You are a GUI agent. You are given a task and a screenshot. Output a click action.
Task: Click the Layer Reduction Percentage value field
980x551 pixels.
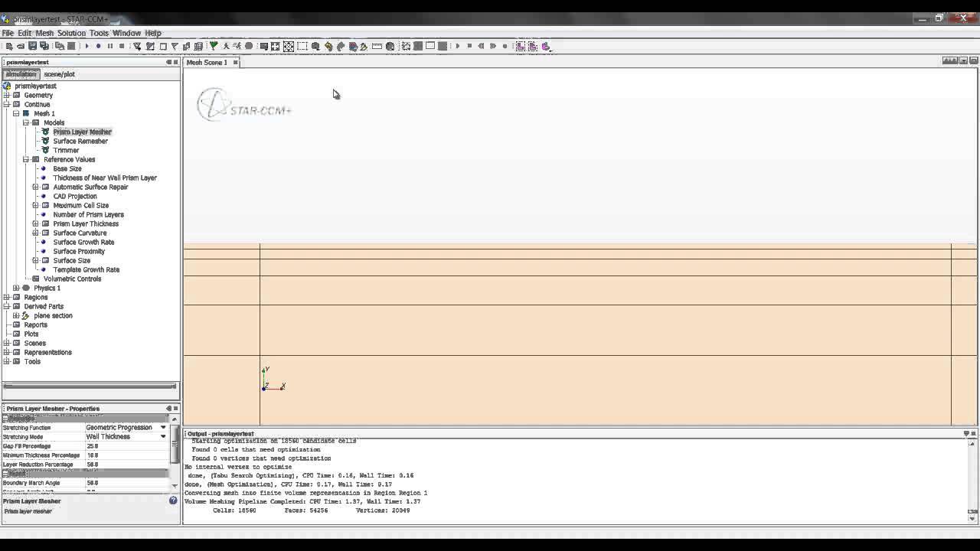[x=126, y=464]
